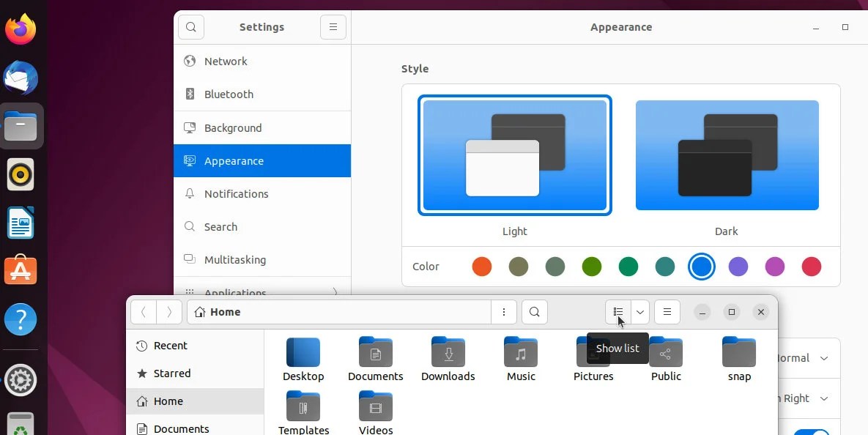Open the Help app from the dock
The image size is (868, 435).
click(x=20, y=319)
